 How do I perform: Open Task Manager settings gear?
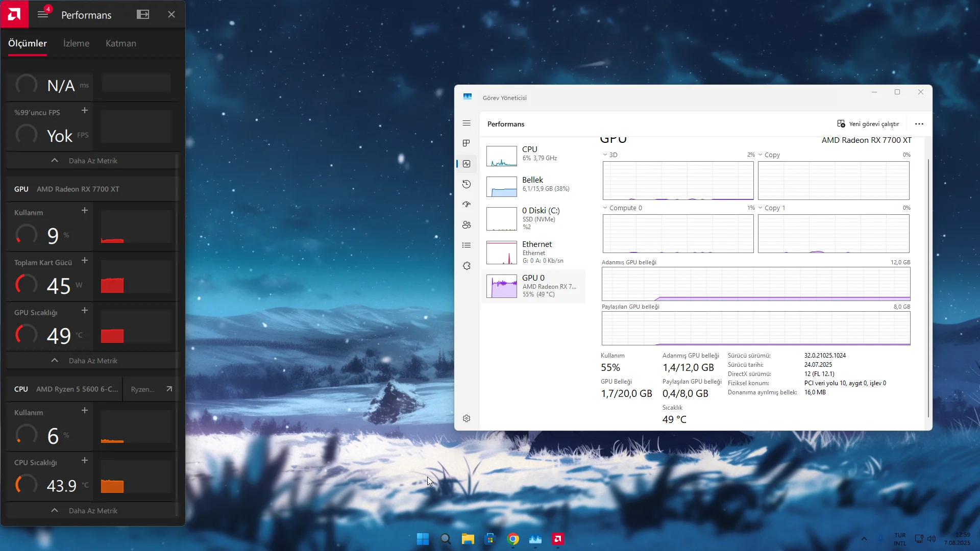pyautogui.click(x=467, y=418)
